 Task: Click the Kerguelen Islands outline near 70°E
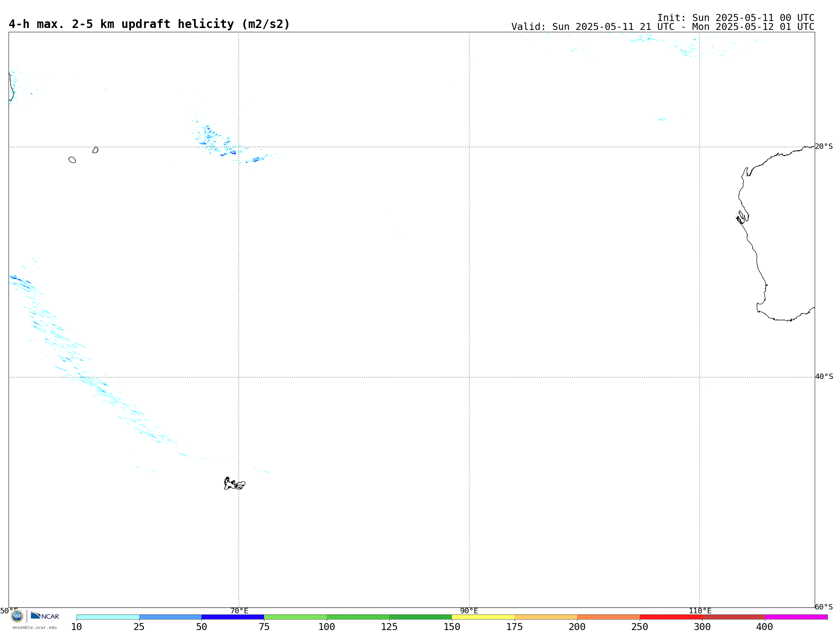[x=234, y=483]
